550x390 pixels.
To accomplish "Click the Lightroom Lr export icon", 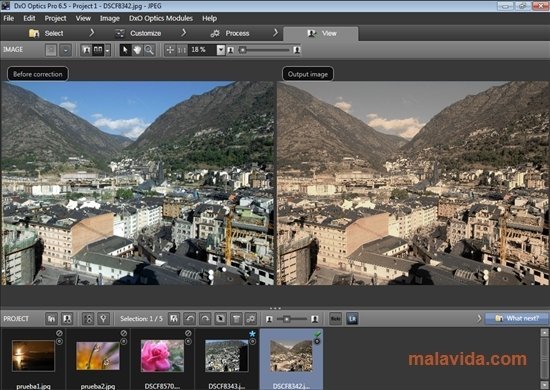I will click(x=353, y=319).
